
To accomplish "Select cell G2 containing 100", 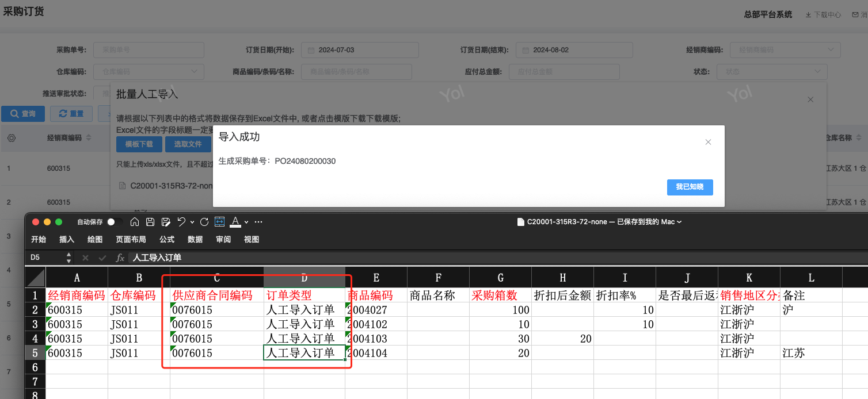I will click(x=500, y=310).
